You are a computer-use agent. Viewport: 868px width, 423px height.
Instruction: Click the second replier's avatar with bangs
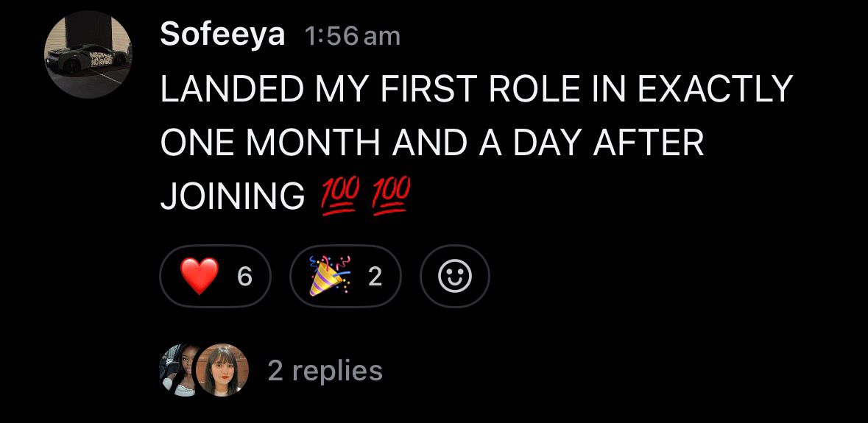[x=222, y=370]
